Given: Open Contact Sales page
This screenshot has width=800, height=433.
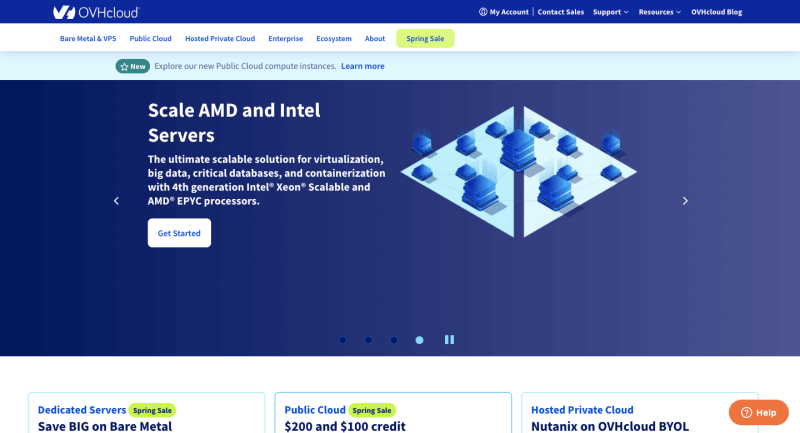Looking at the screenshot, I should pyautogui.click(x=560, y=12).
